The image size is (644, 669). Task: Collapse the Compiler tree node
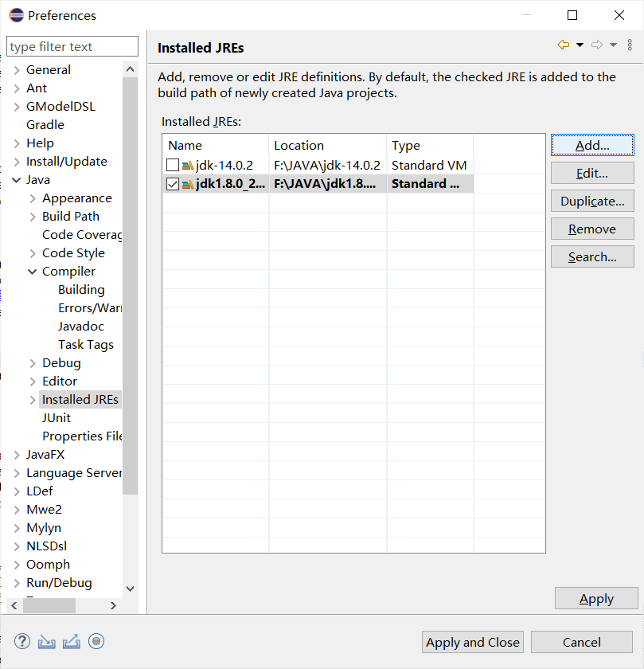click(x=32, y=271)
